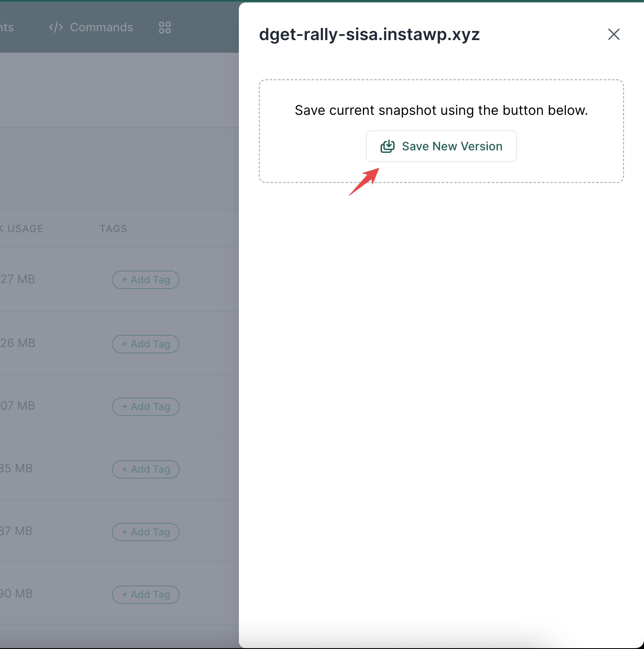Click the 27 MB usage value
Viewport: 644px width, 649px height.
[18, 279]
